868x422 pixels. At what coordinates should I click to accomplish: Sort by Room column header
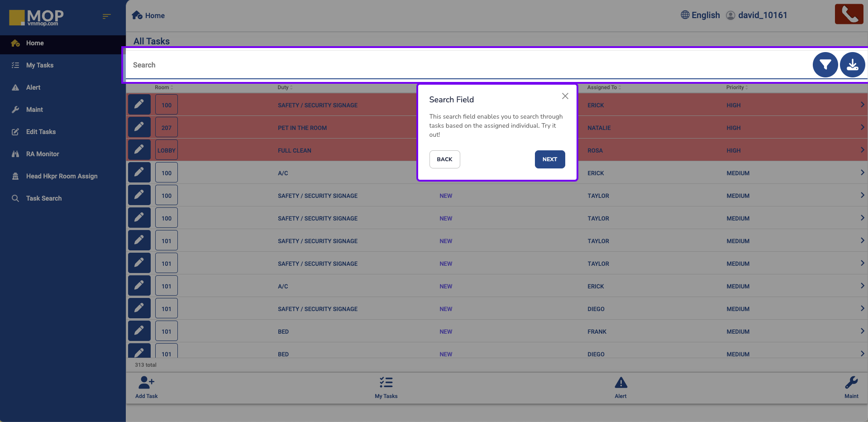point(163,87)
